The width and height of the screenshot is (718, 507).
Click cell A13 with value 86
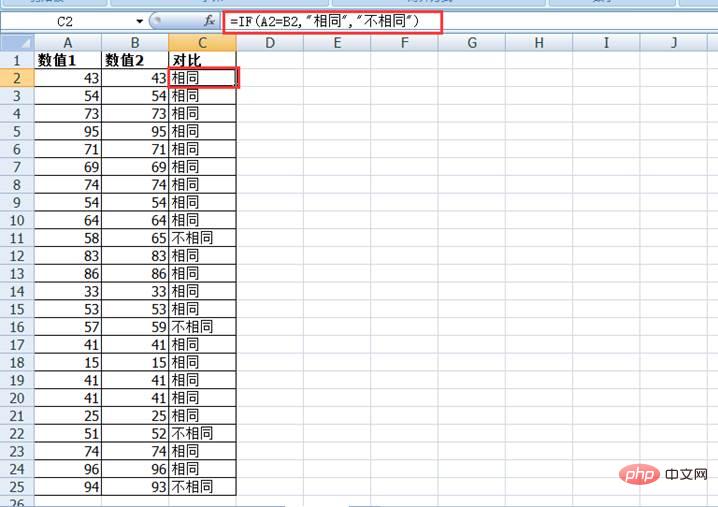tap(68, 274)
